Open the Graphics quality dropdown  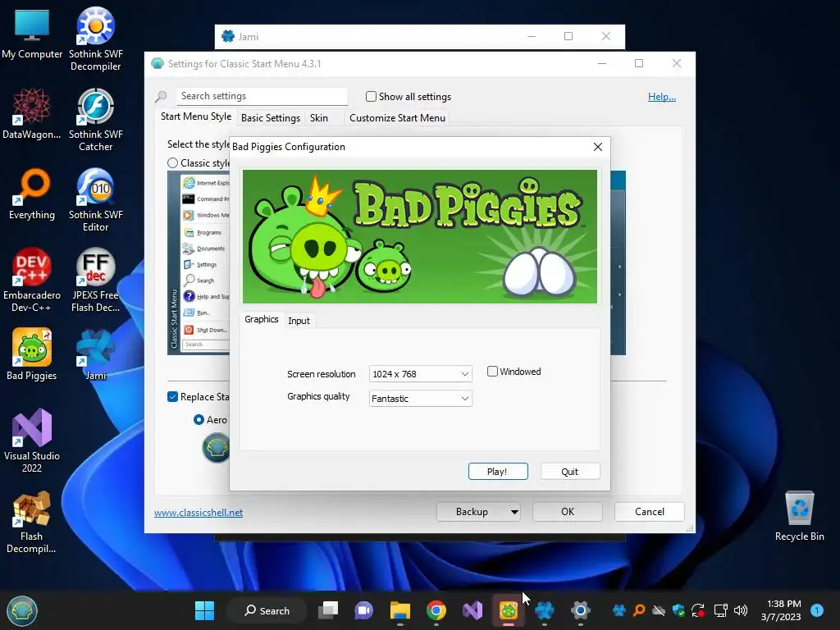(x=421, y=399)
